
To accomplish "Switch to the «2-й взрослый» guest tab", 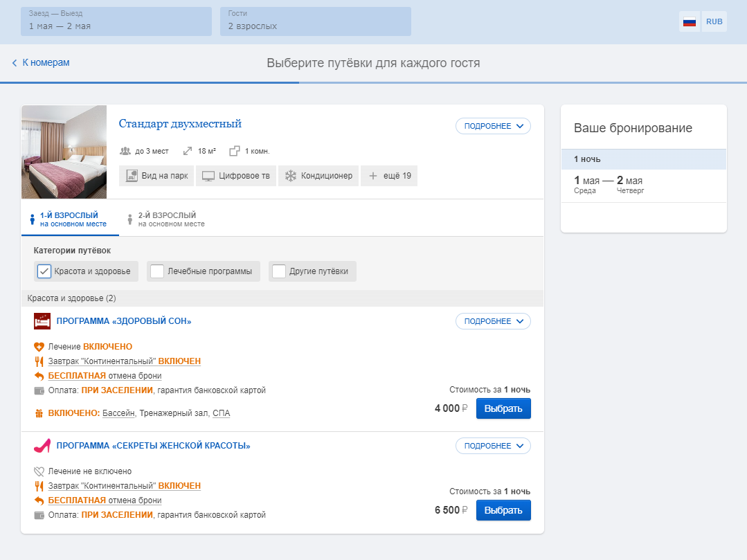I will 167,219.
